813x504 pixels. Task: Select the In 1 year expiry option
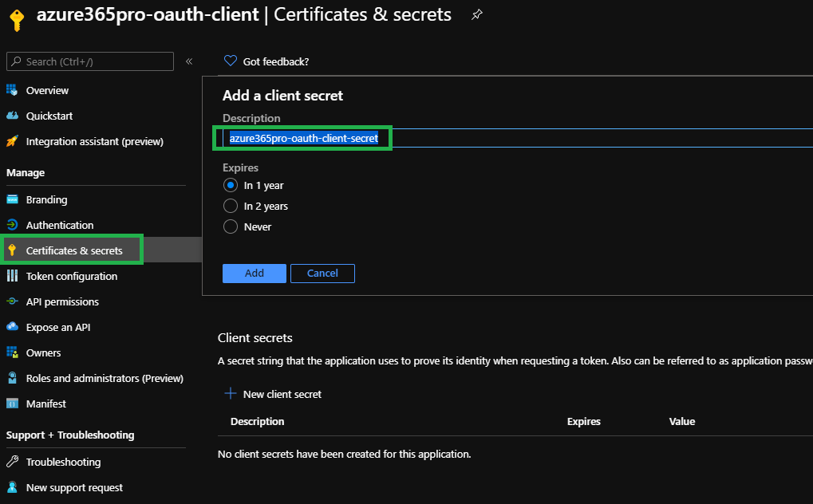[231, 185]
